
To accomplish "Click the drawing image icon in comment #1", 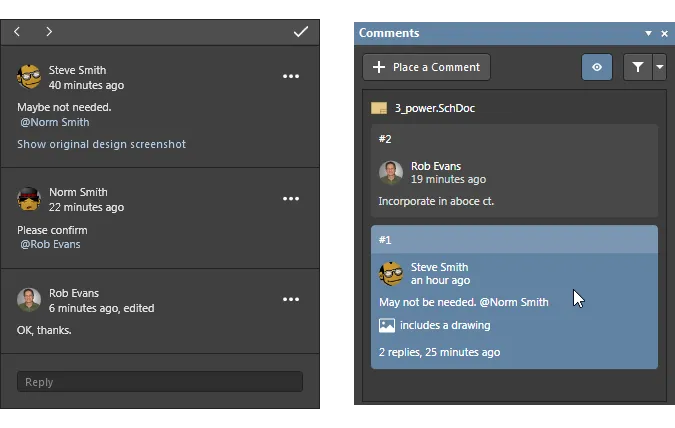I will coord(387,325).
